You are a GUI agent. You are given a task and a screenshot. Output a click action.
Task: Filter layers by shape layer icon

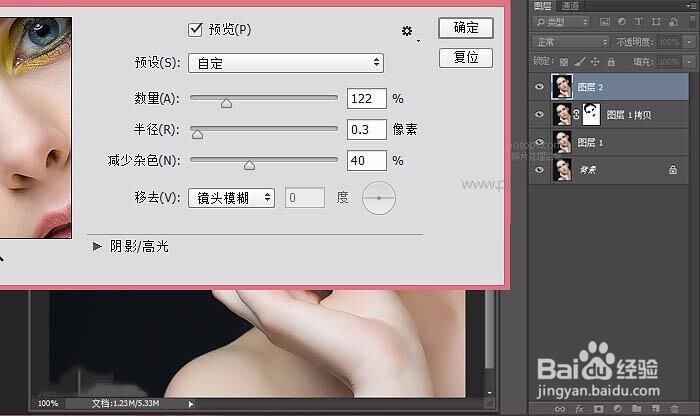656,21
